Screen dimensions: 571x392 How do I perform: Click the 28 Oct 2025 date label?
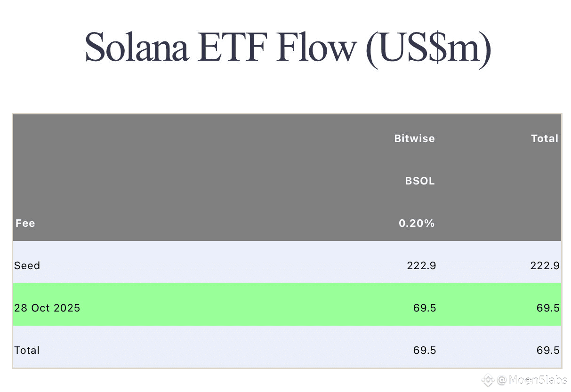tap(47, 308)
